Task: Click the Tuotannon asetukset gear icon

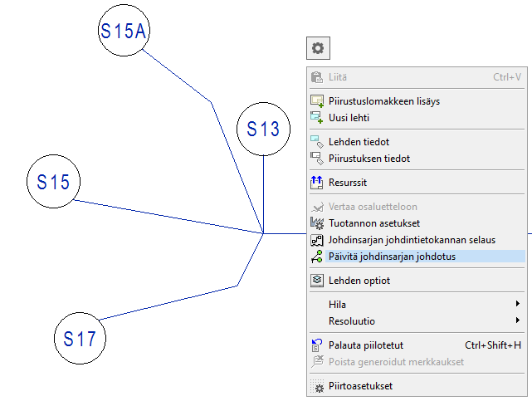Action: pyautogui.click(x=316, y=223)
